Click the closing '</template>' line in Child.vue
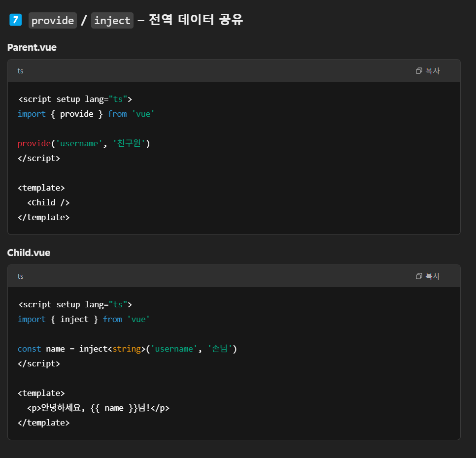The height and width of the screenshot is (458, 476). (x=44, y=423)
